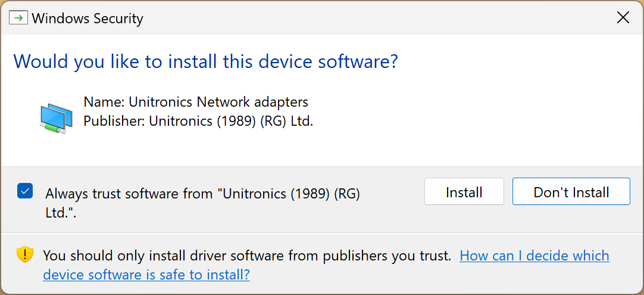Screen dimensions: 644x295
Task: Click "You should only install driver software" text
Action: click(247, 256)
